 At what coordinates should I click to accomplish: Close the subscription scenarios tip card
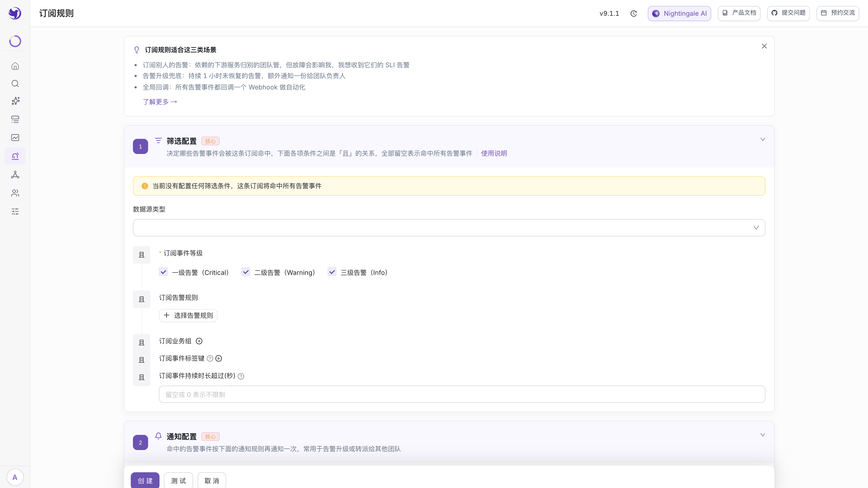(764, 46)
